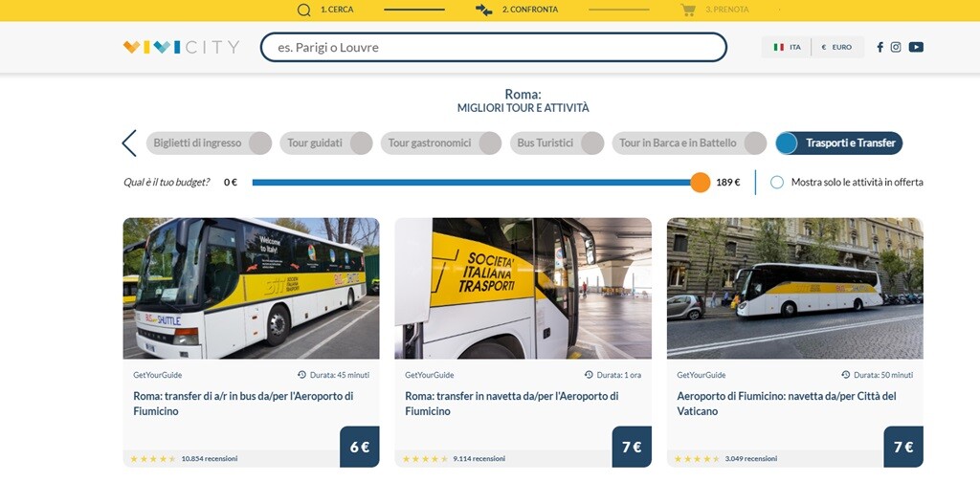
Task: Go to step 3. PRENOTA
Action: pyautogui.click(x=727, y=10)
